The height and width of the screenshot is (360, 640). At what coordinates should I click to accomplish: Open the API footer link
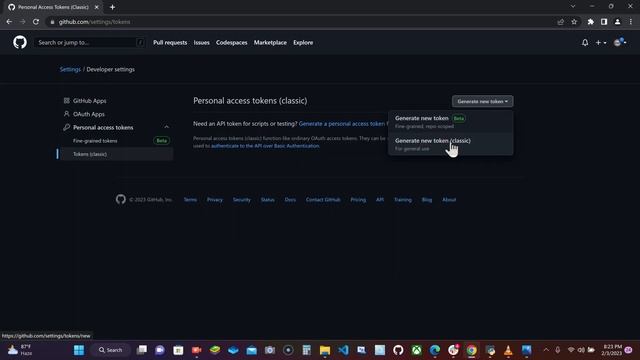click(380, 200)
